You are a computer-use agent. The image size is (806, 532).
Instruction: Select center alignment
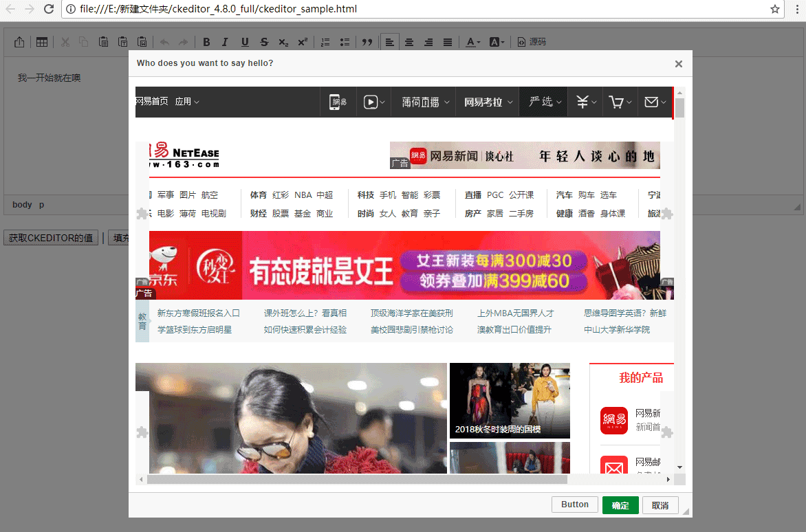tap(409, 42)
